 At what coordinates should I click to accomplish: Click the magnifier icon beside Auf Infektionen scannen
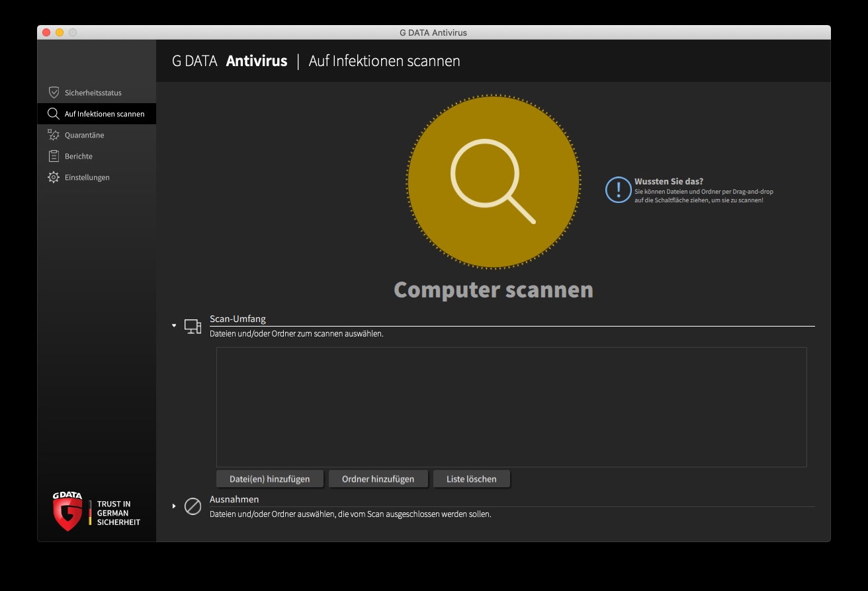54,114
